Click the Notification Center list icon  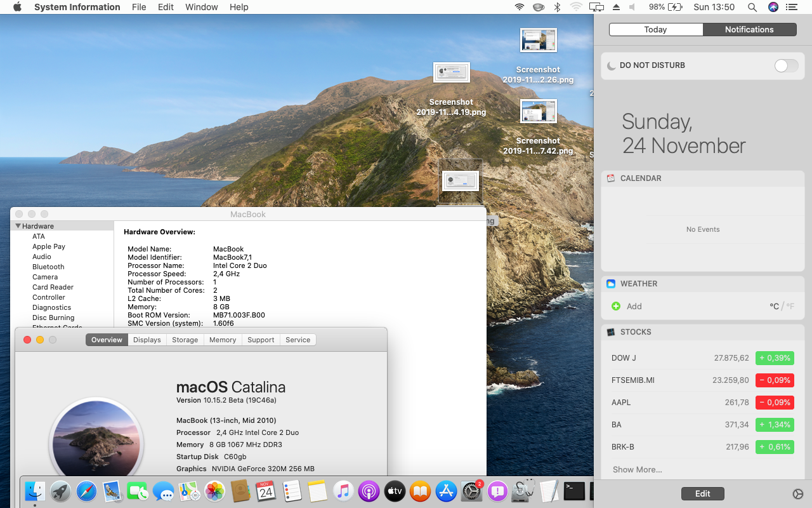(791, 7)
